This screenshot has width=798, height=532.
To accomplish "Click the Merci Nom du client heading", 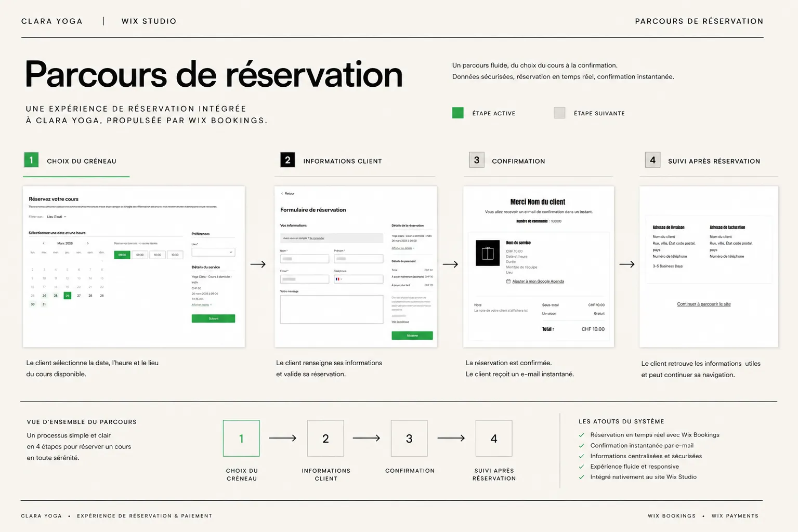I will click(538, 202).
